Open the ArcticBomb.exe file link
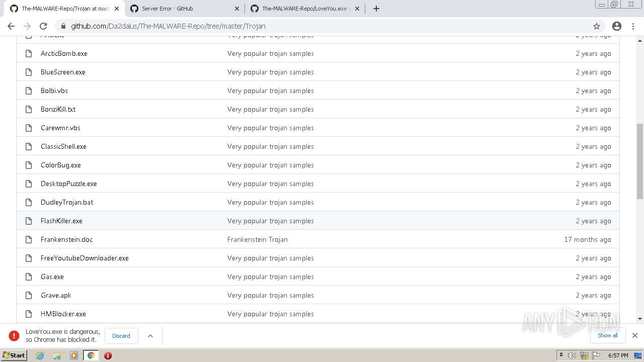This screenshot has height=362, width=644. click(x=64, y=53)
